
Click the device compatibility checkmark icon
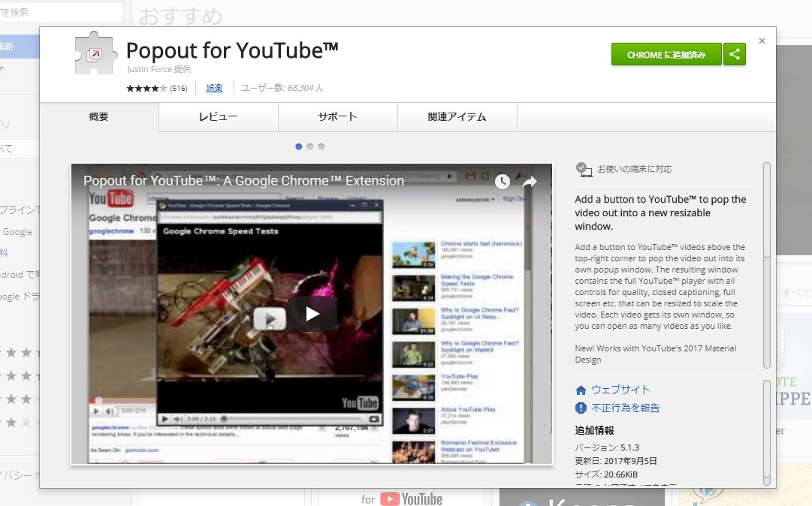point(584,169)
